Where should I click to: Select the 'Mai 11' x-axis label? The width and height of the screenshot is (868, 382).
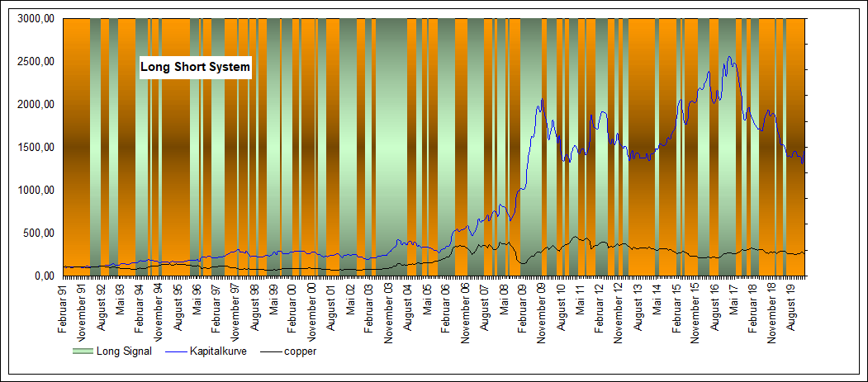click(x=580, y=299)
